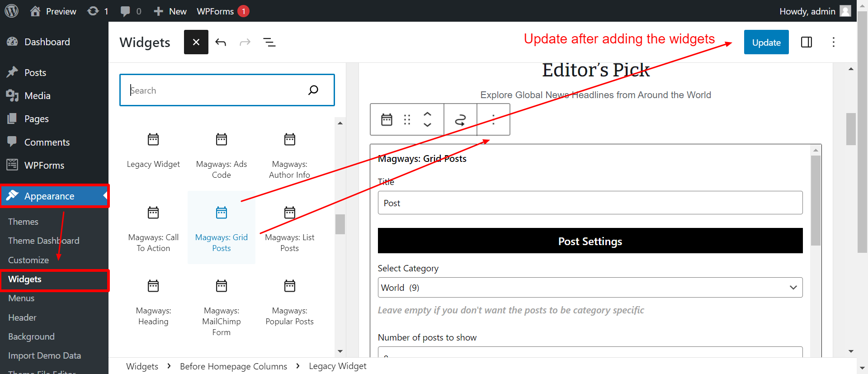The height and width of the screenshot is (374, 868).
Task: Open the New content menu
Action: tap(170, 11)
